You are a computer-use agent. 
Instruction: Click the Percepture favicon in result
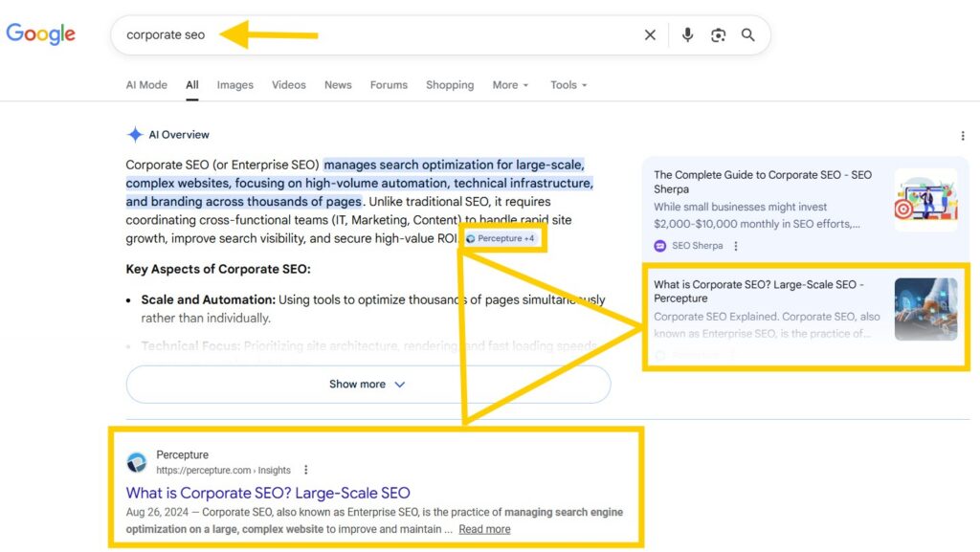click(x=137, y=462)
